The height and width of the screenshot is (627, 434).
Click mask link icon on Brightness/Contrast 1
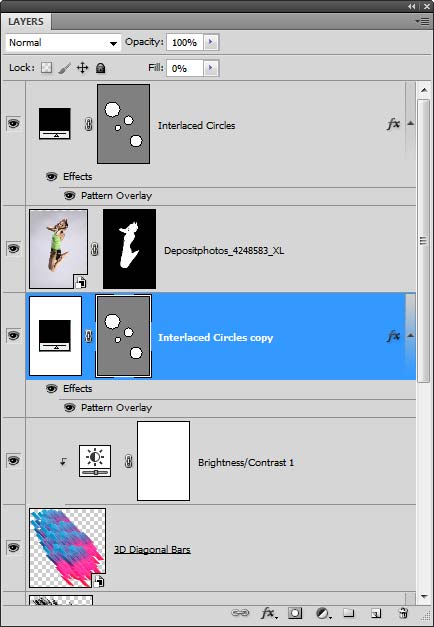pos(128,461)
